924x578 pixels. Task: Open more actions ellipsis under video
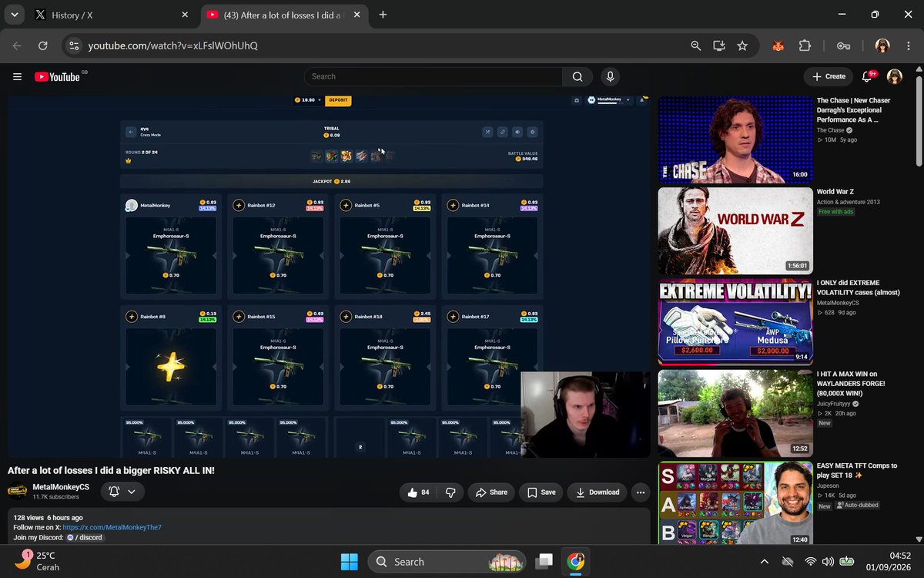click(x=640, y=492)
